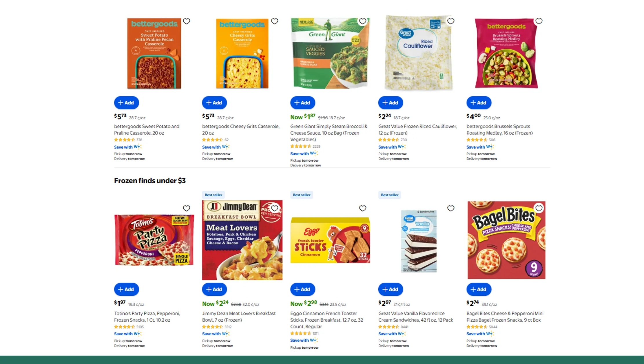Add Totino's Party Pizza to cart
The height and width of the screenshot is (364, 644).
pyautogui.click(x=126, y=289)
